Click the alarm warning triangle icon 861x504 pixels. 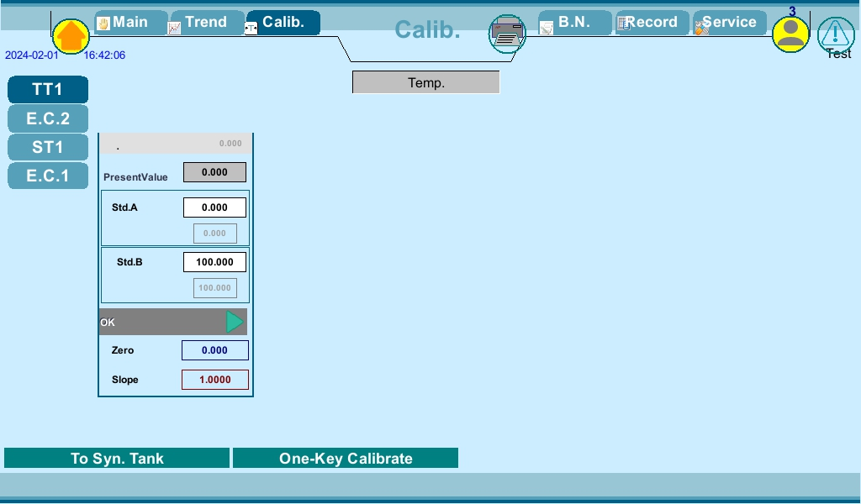click(836, 34)
